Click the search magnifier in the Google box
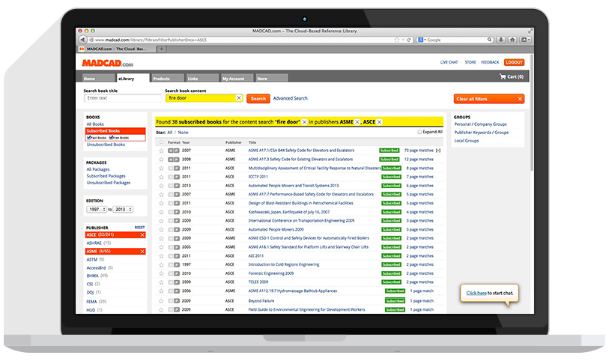Screen dimensions: 609x364 point(490,40)
